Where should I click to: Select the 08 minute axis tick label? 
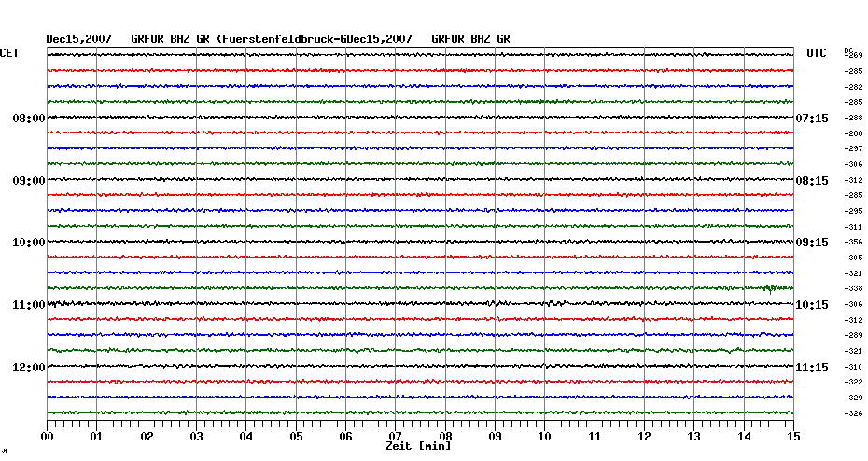click(x=445, y=436)
